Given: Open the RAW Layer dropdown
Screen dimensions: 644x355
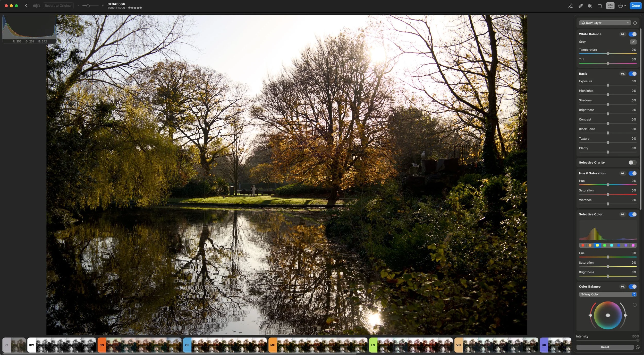Looking at the screenshot, I should click(x=605, y=23).
